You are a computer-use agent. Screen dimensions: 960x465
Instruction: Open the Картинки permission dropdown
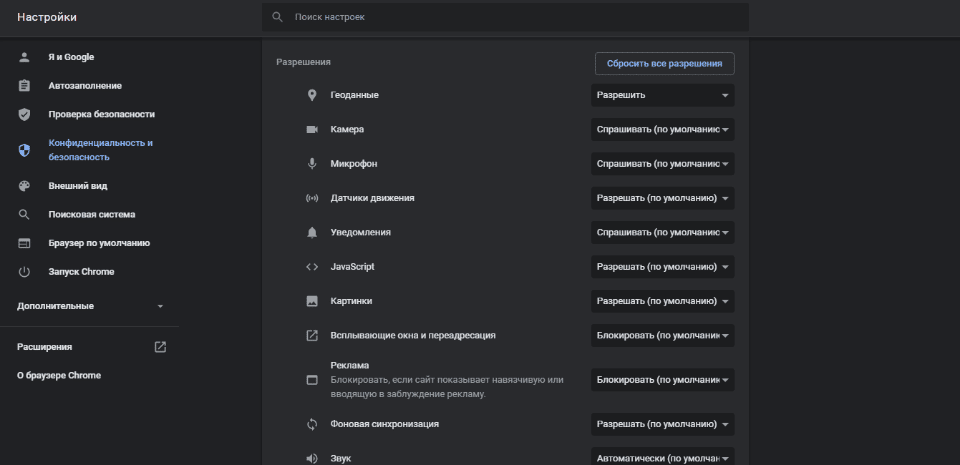(663, 301)
